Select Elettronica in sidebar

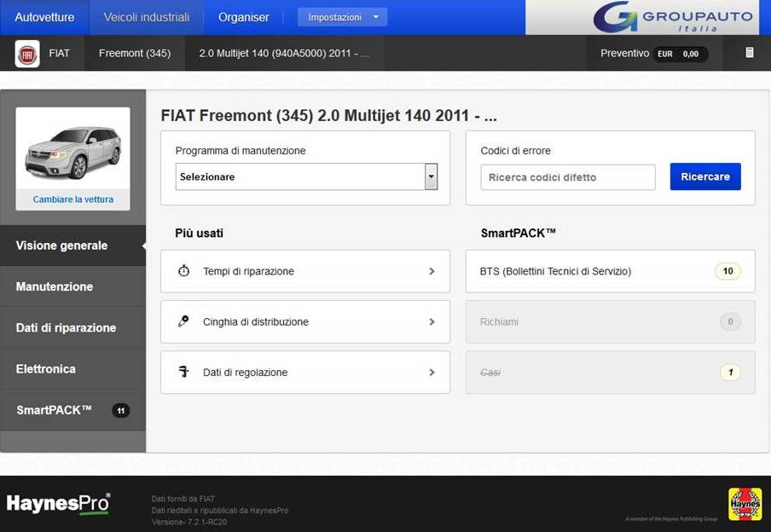tap(72, 369)
